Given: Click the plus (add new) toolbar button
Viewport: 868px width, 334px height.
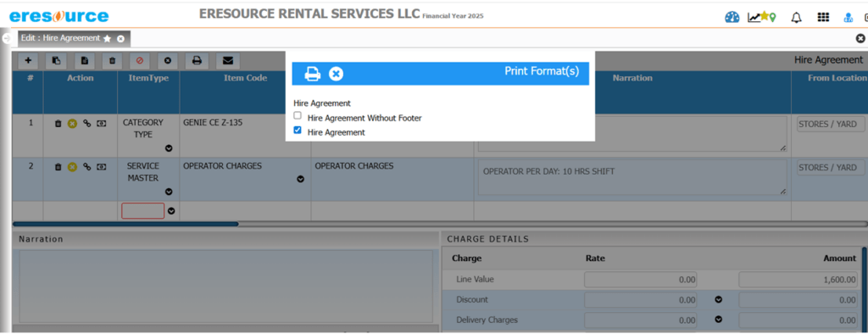Looking at the screenshot, I should tap(28, 60).
